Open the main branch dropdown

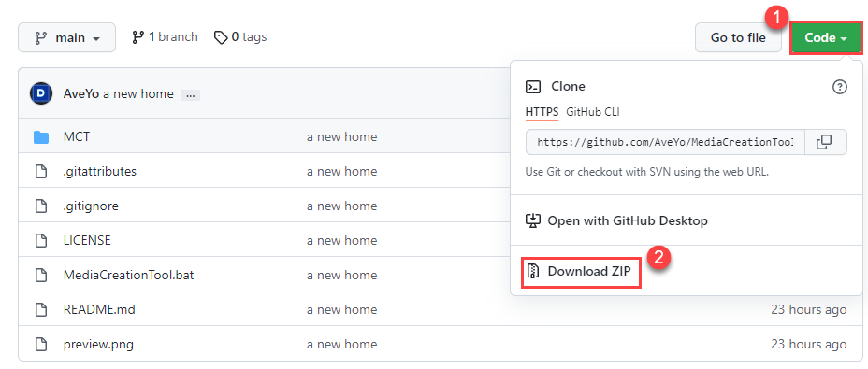point(67,37)
